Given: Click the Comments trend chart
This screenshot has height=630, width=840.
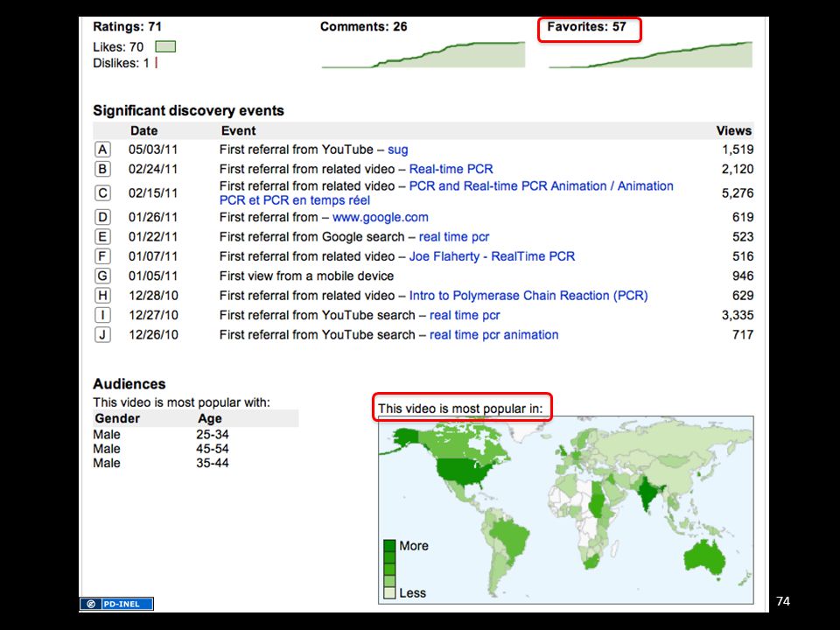Looking at the screenshot, I should pos(423,54).
